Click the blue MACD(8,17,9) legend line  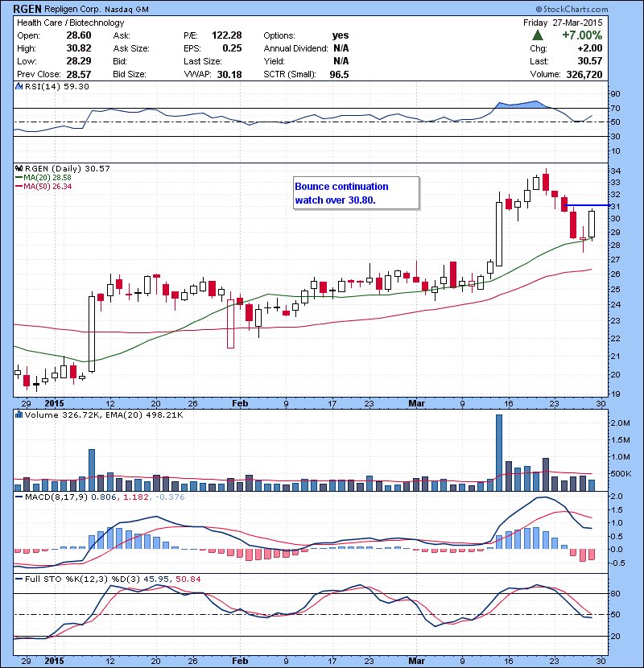pyautogui.click(x=19, y=497)
